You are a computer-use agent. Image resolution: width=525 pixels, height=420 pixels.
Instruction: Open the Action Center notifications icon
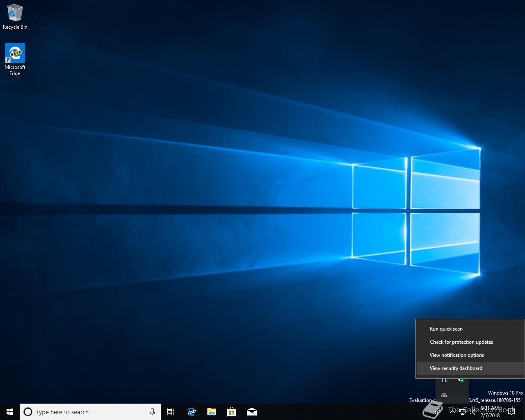pyautogui.click(x=511, y=412)
